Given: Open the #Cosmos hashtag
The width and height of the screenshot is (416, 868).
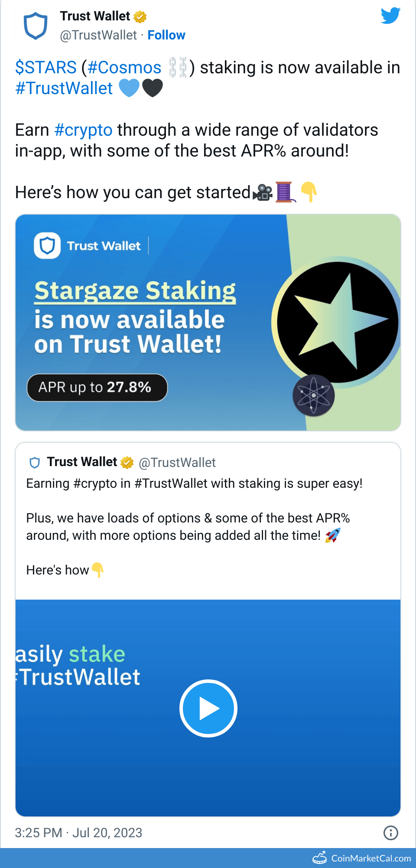Looking at the screenshot, I should 124,68.
